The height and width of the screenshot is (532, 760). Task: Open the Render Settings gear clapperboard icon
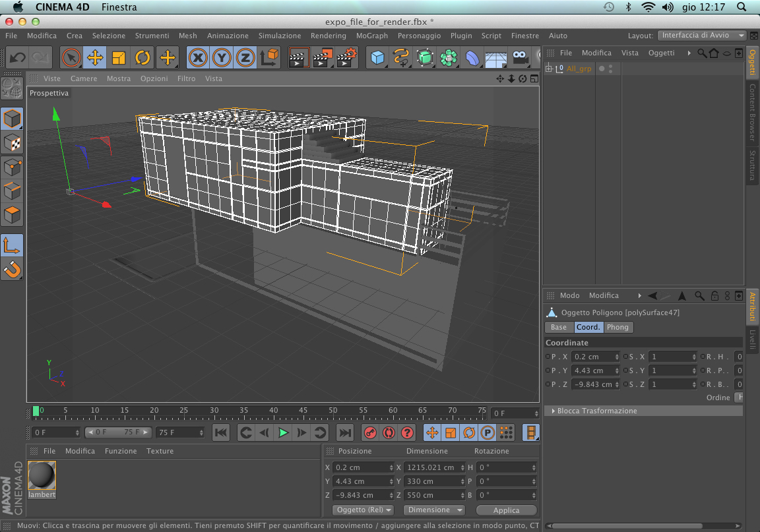click(347, 58)
